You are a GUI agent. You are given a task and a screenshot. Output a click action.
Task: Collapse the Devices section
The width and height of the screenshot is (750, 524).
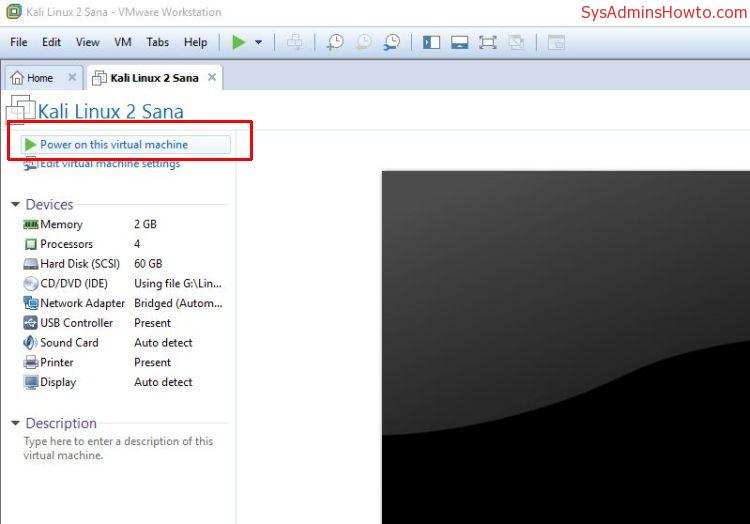[x=15, y=204]
